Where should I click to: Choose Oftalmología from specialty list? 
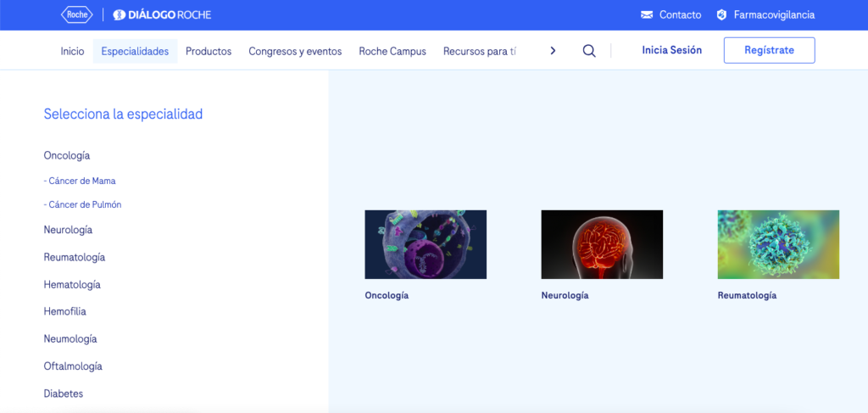pos(73,366)
